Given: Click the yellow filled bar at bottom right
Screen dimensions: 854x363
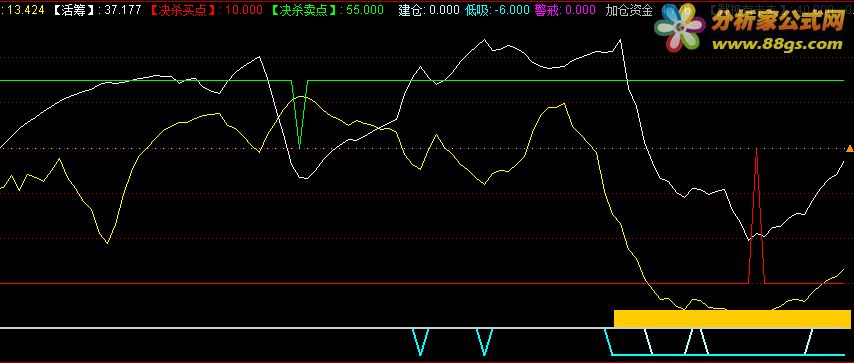Looking at the screenshot, I should [732, 318].
